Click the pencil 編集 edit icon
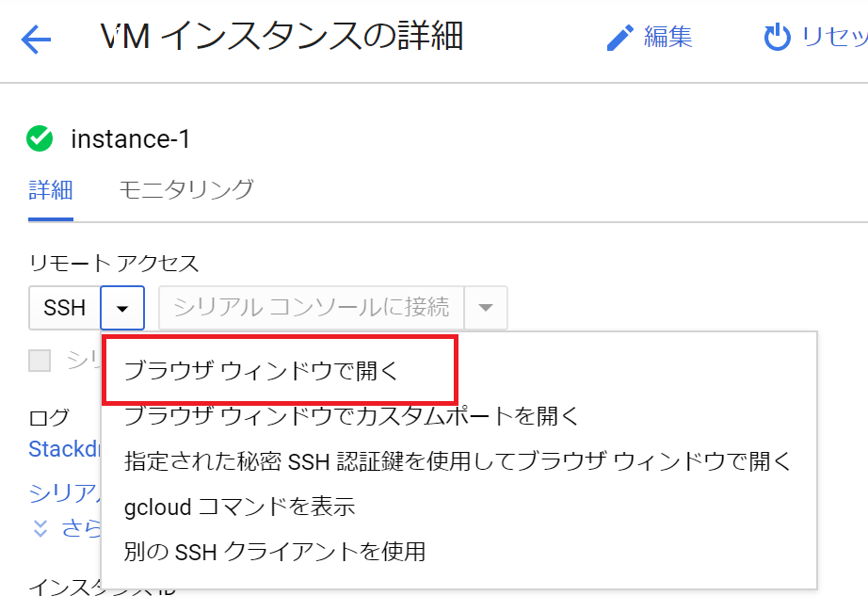 click(619, 38)
